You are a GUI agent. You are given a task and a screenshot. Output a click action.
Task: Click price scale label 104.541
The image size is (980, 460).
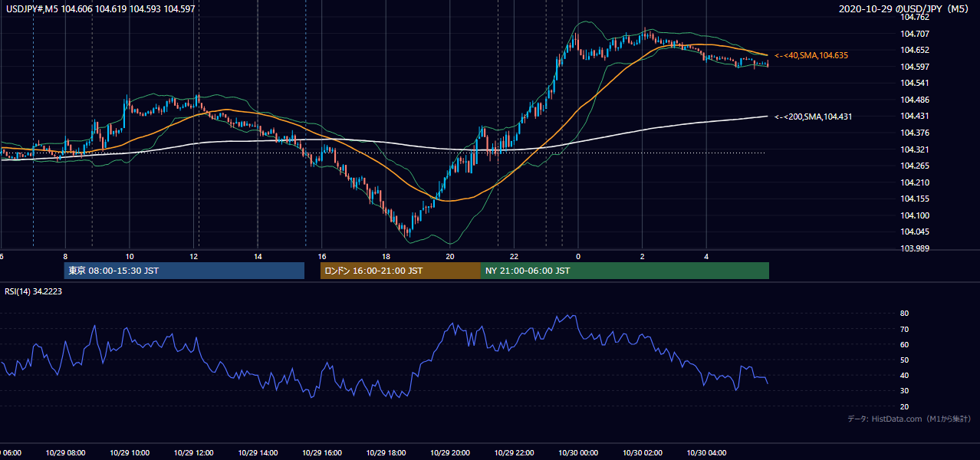pyautogui.click(x=916, y=83)
